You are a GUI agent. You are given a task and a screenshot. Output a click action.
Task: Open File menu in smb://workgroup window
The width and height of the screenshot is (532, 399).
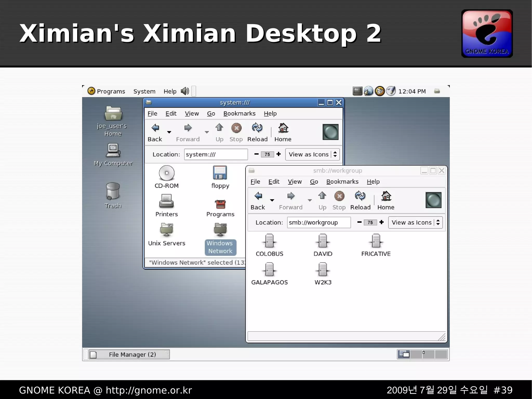[255, 182]
